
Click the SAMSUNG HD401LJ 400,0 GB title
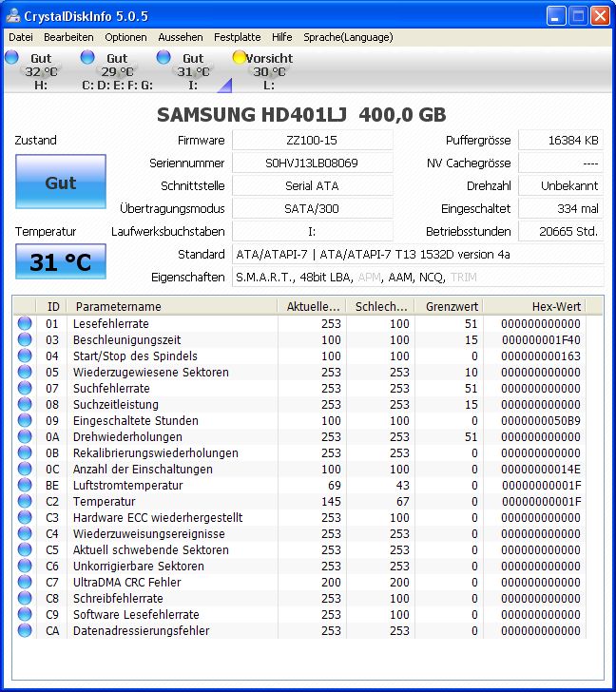click(x=301, y=115)
